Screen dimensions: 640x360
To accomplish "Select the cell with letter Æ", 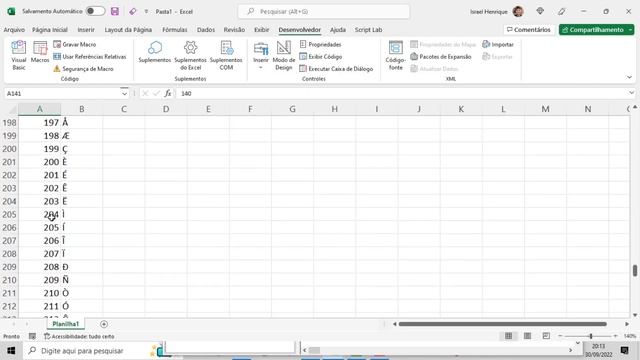I will pyautogui.click(x=82, y=136).
